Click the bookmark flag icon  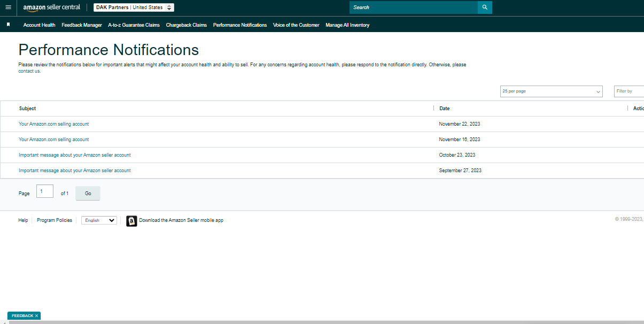(x=8, y=25)
